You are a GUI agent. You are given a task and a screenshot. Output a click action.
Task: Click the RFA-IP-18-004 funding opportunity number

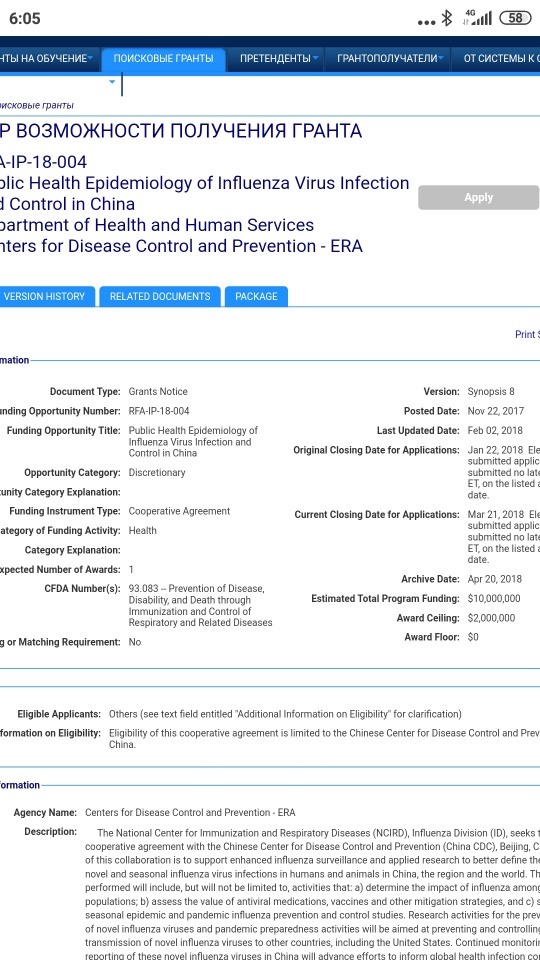point(159,411)
